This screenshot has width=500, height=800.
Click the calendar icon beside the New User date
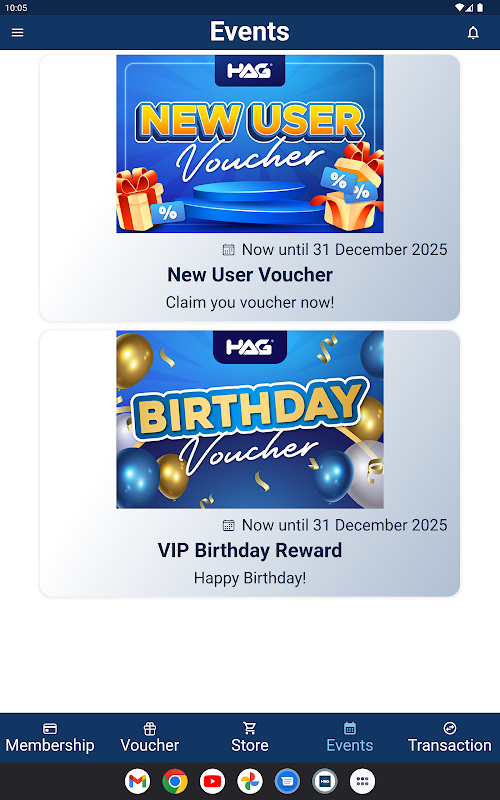(229, 249)
